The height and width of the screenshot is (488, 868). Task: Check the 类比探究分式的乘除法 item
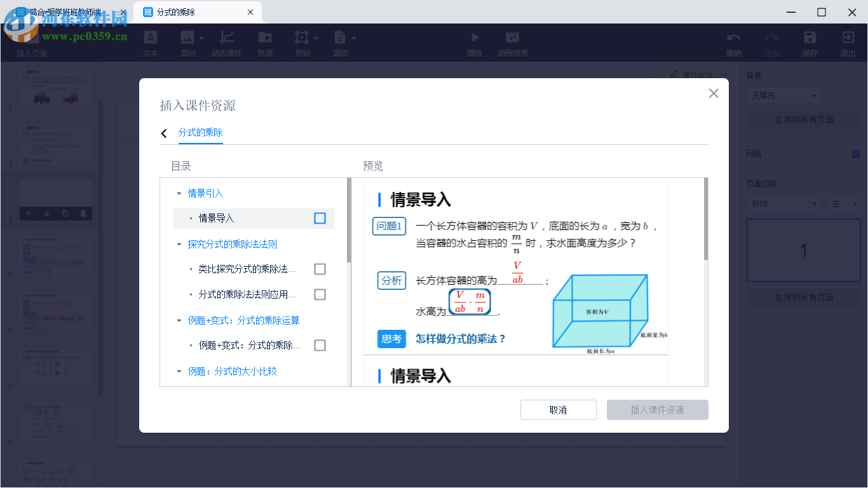point(320,269)
